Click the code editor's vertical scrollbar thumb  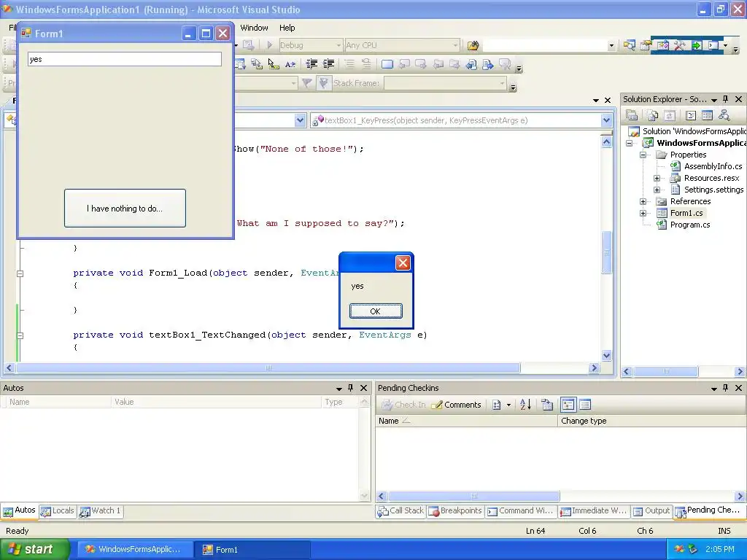[606, 252]
